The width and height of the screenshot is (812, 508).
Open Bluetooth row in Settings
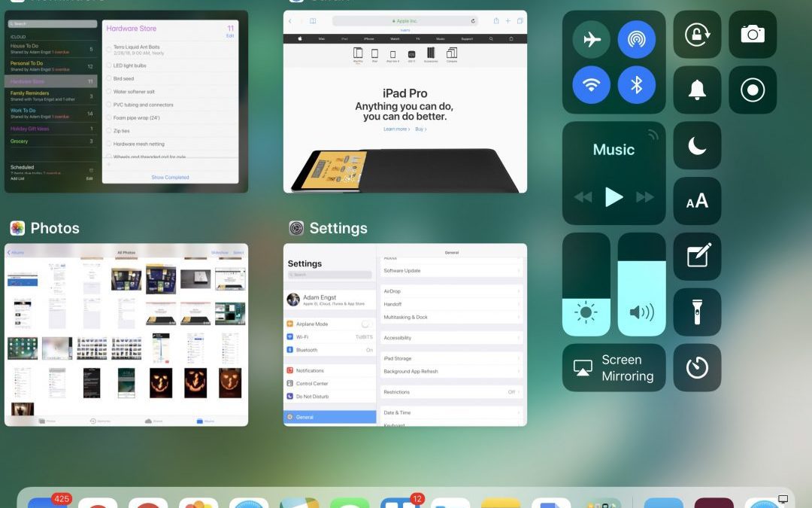[330, 350]
